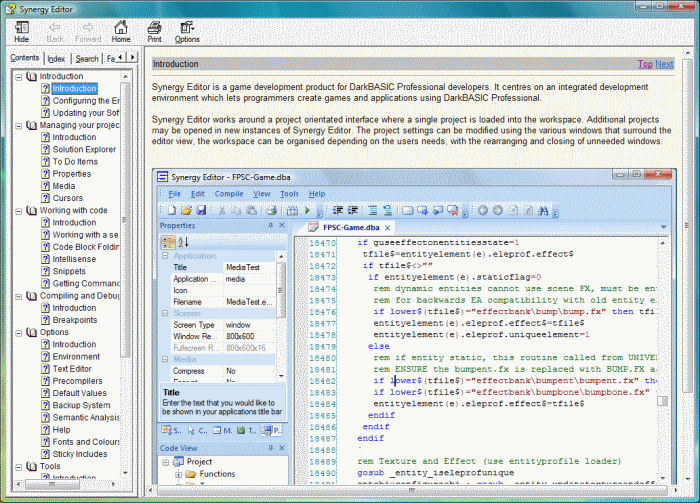The image size is (700, 503).
Task: Click the binoculars Find icon in embedded editor
Action: 543,210
